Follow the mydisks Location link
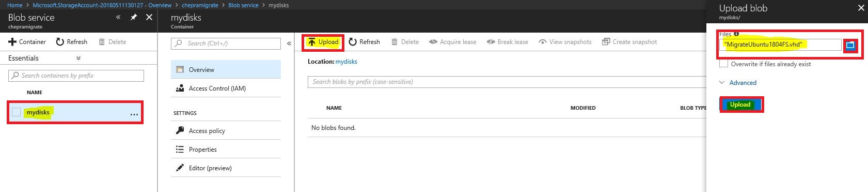This screenshot has height=192, width=868. coord(346,62)
